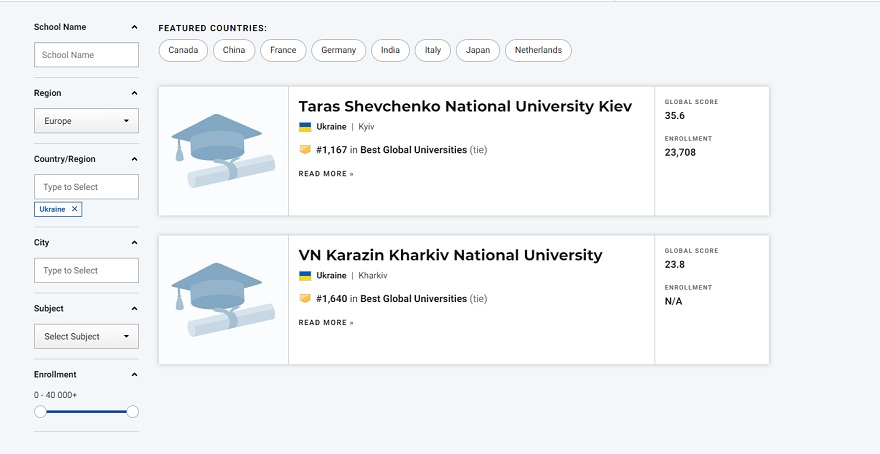
Task: Collapse the Region filter section
Action: (134, 93)
